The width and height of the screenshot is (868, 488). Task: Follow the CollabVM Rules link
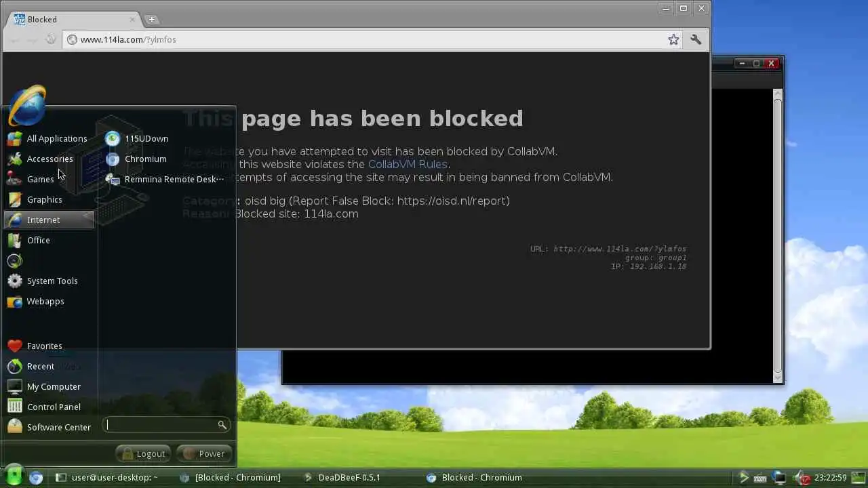pyautogui.click(x=408, y=164)
